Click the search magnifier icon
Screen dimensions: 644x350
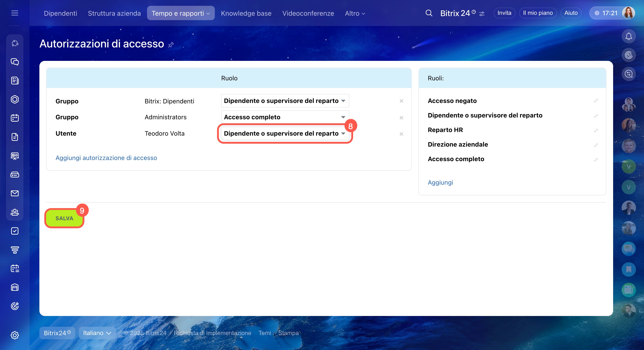pos(429,13)
